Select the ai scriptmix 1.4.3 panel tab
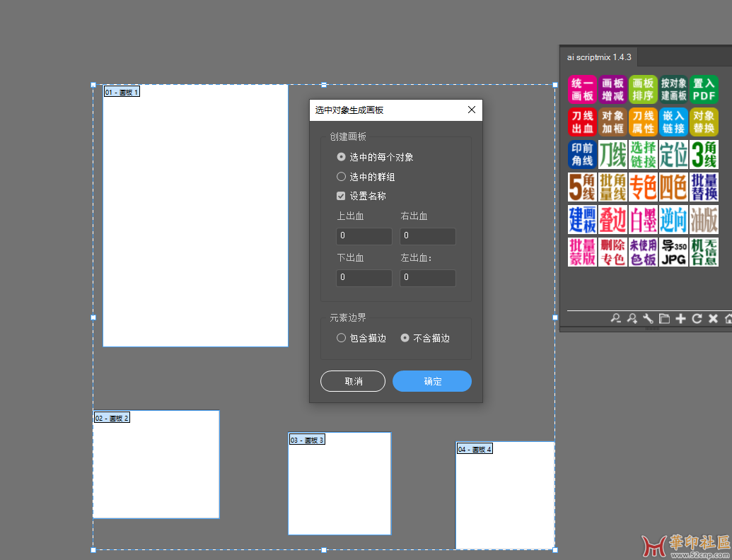Screen dimensions: 732x560 pos(599,57)
